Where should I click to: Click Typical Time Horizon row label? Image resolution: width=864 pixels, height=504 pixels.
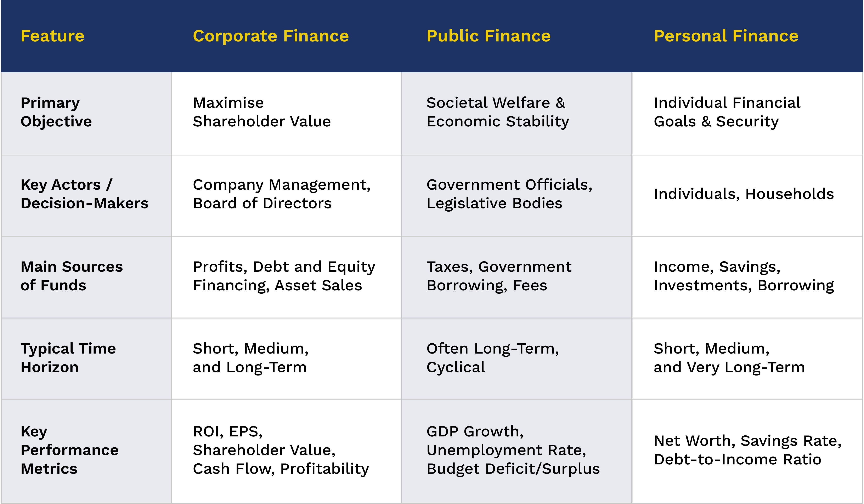pos(68,358)
